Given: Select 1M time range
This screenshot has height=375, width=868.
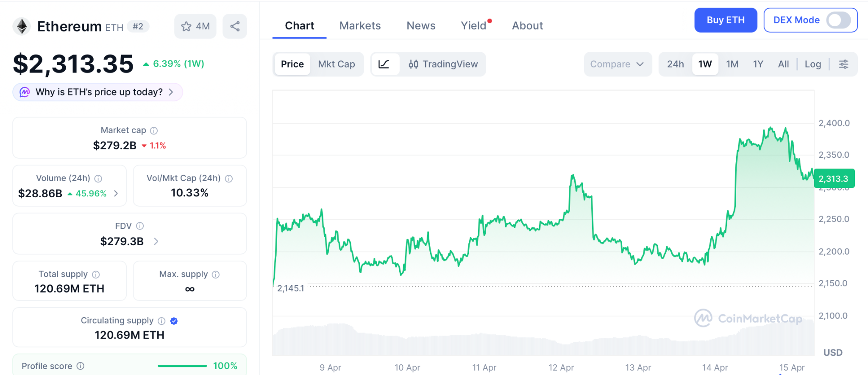Looking at the screenshot, I should coord(732,64).
